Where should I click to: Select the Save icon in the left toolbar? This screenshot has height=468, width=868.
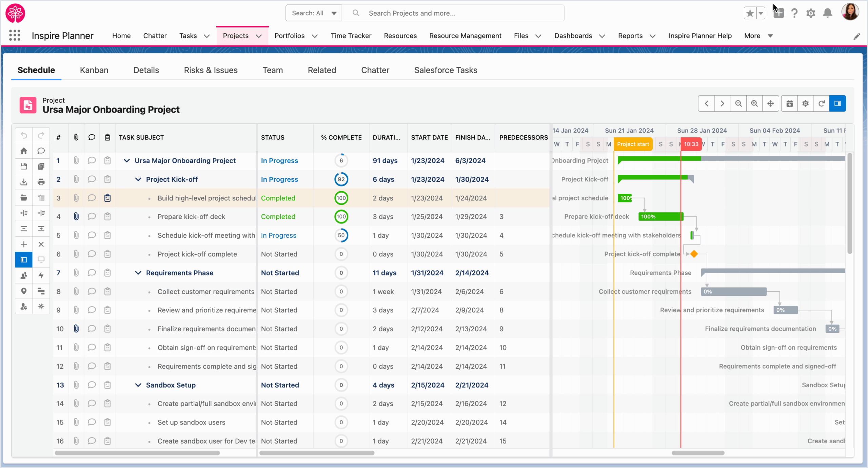click(x=24, y=166)
